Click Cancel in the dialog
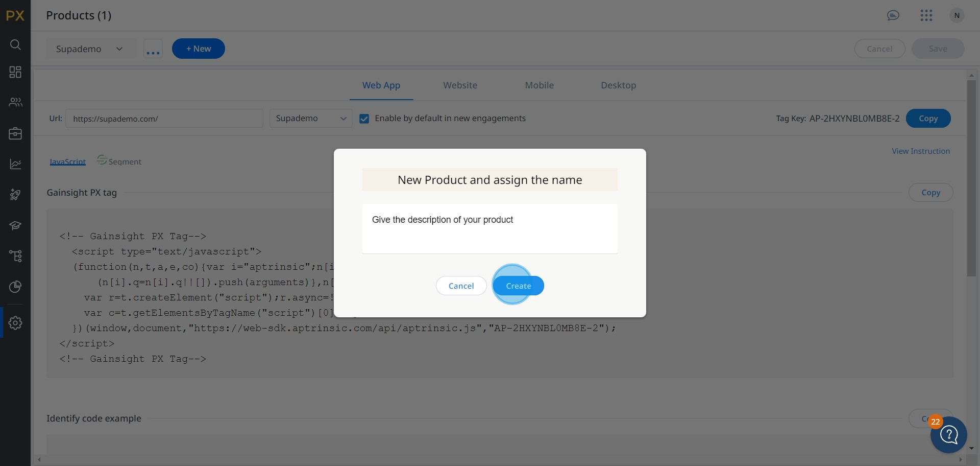This screenshot has height=466, width=980. pyautogui.click(x=461, y=286)
